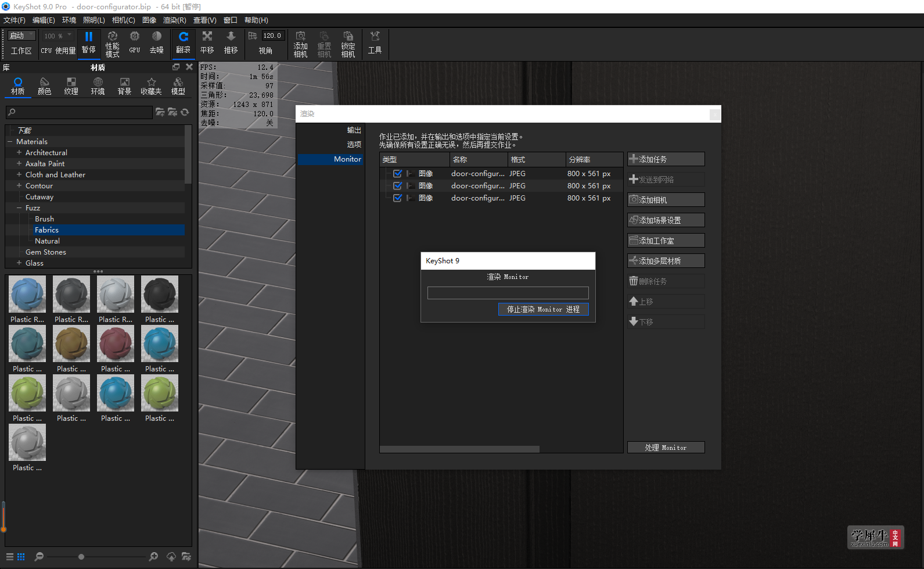Uncheck the first image job checkbox
Viewport: 924px width, 569px height.
tap(398, 174)
